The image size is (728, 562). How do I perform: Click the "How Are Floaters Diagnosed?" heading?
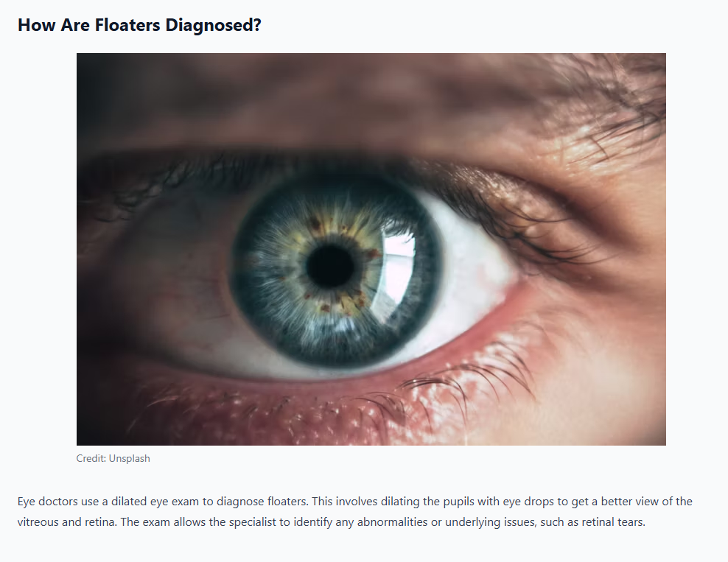(139, 25)
